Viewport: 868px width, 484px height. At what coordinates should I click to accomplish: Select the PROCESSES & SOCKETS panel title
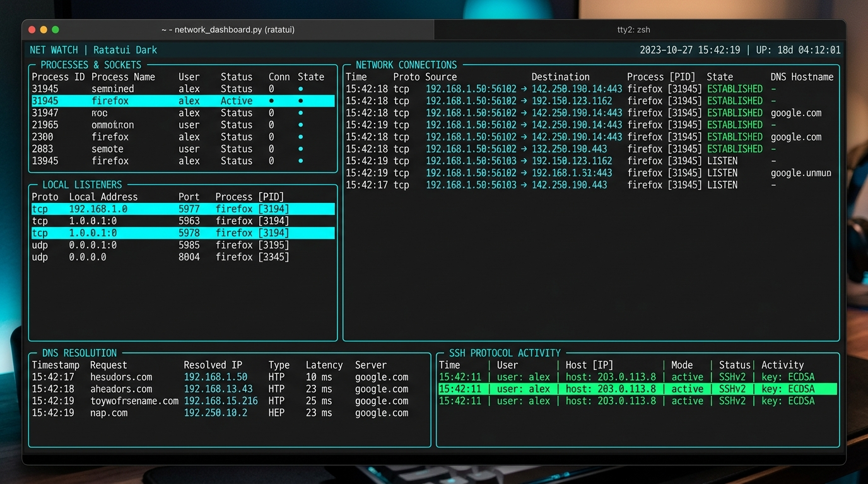pos(91,65)
